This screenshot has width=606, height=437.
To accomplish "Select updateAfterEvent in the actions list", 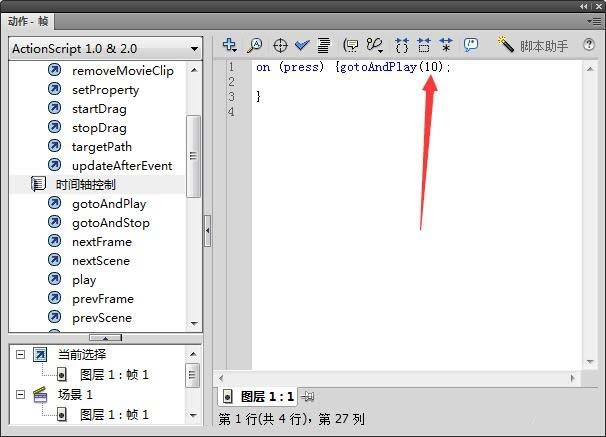I will [x=122, y=165].
